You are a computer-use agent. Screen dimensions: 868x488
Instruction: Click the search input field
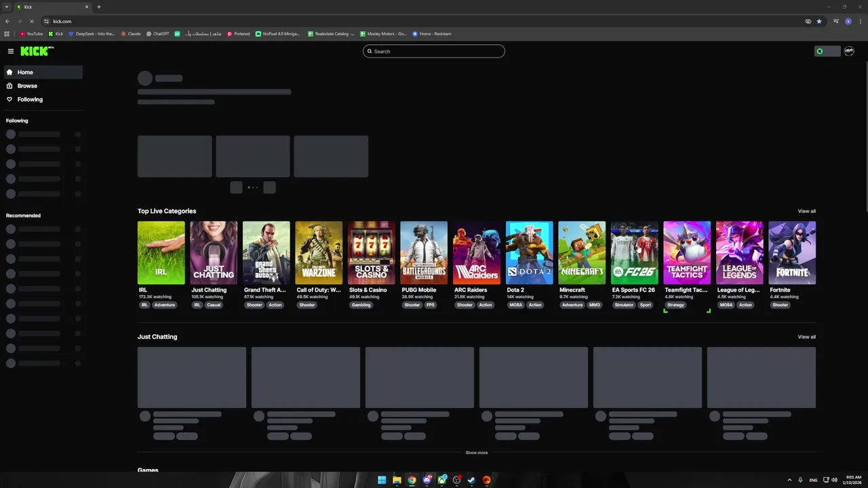click(434, 52)
